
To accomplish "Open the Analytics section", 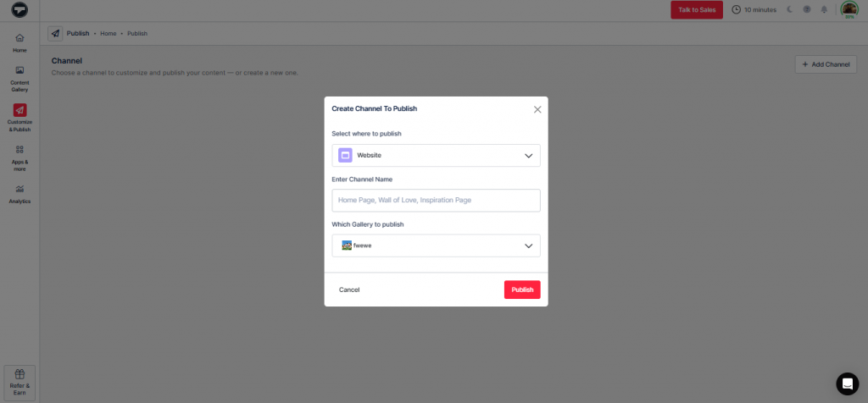I will point(19,194).
